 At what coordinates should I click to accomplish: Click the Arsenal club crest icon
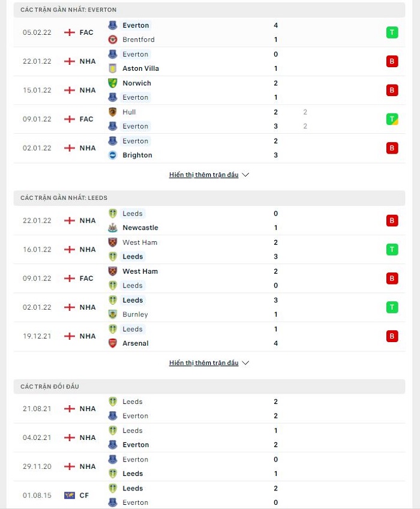(x=113, y=343)
